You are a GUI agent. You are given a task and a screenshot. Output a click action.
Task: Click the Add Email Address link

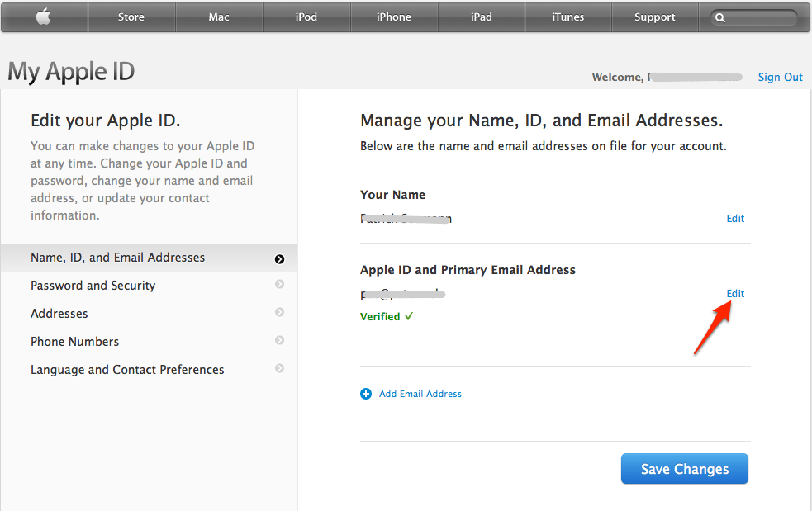(x=420, y=394)
